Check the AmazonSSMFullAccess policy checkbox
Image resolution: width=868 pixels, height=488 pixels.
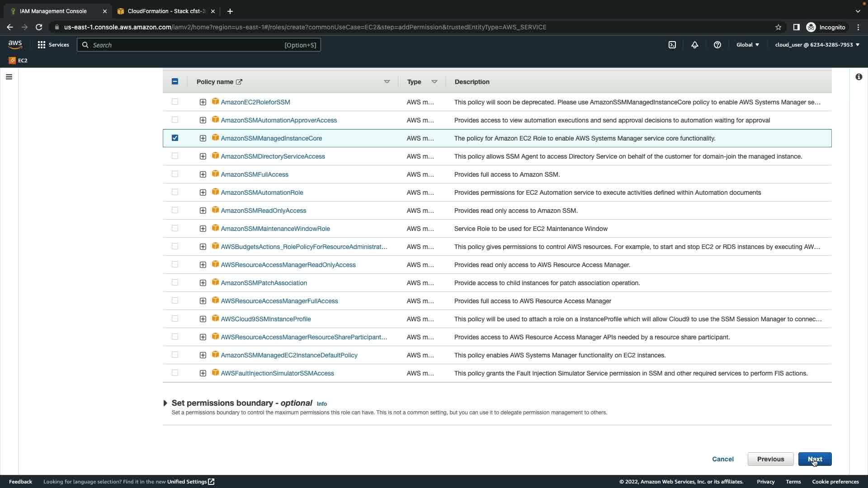(x=175, y=174)
